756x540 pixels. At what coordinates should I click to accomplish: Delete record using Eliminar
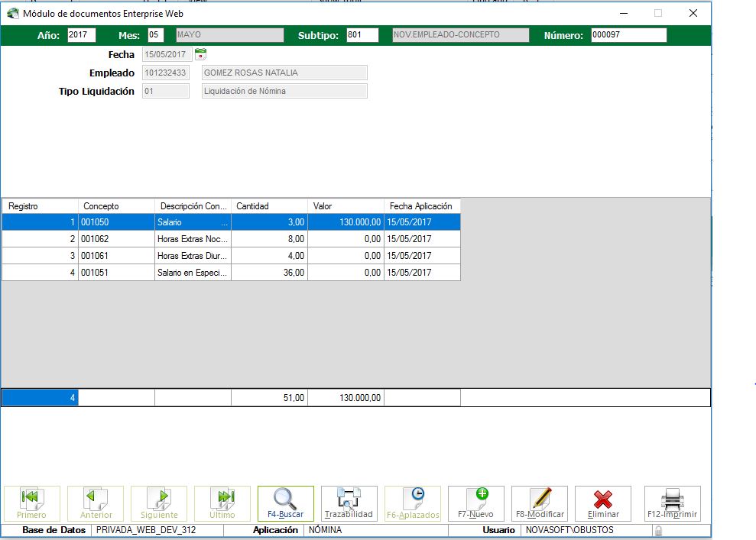603,503
